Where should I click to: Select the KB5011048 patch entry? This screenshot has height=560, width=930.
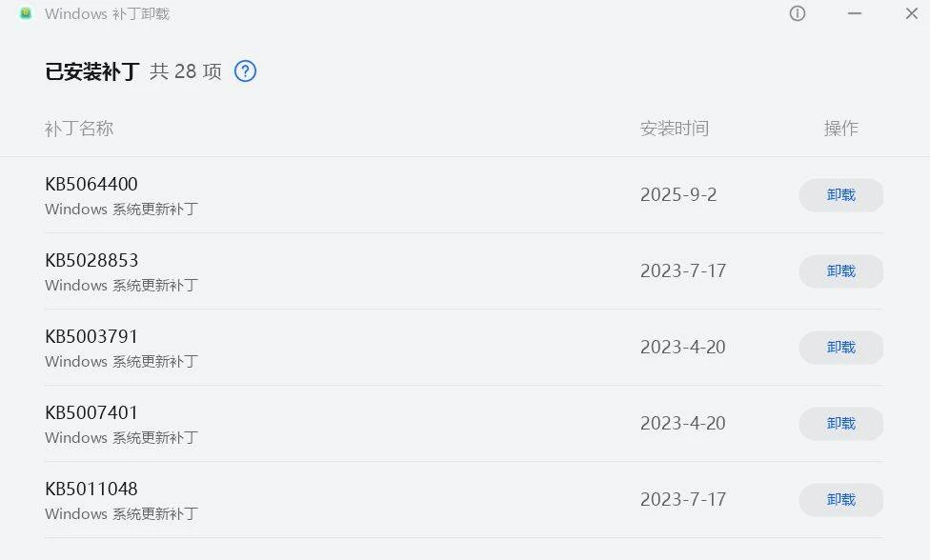click(91, 489)
